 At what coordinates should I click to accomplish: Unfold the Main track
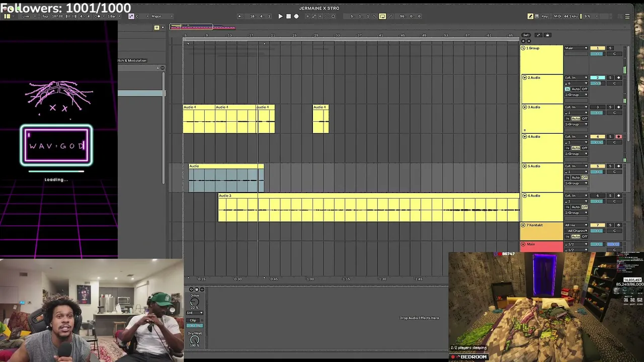(523, 244)
